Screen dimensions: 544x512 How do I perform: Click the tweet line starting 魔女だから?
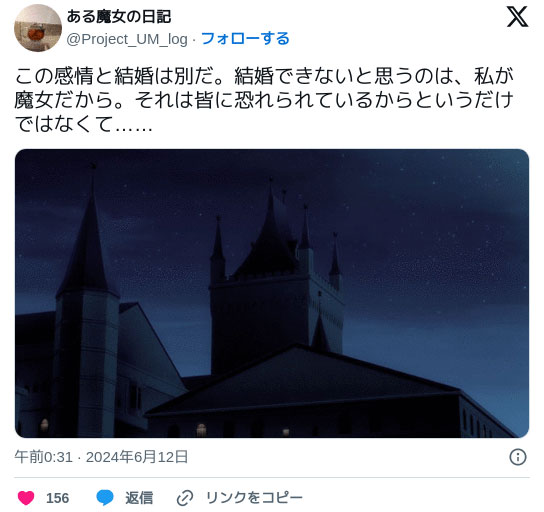pos(264,100)
